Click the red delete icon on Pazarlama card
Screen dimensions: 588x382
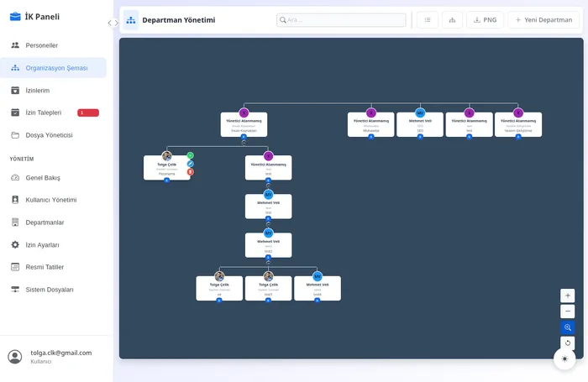[x=191, y=172]
